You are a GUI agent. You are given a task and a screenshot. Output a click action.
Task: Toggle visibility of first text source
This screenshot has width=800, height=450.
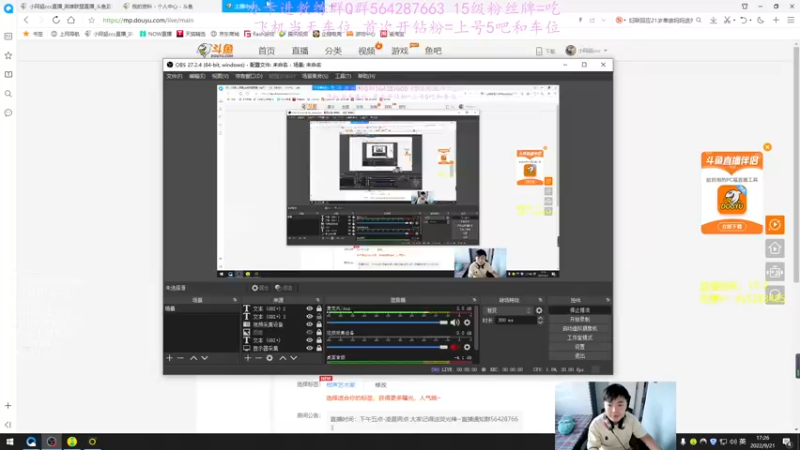click(309, 309)
